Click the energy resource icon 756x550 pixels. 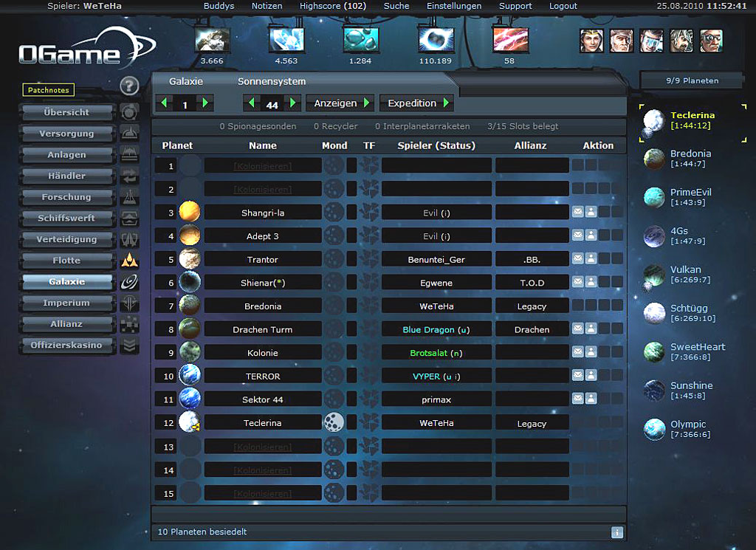(436, 40)
